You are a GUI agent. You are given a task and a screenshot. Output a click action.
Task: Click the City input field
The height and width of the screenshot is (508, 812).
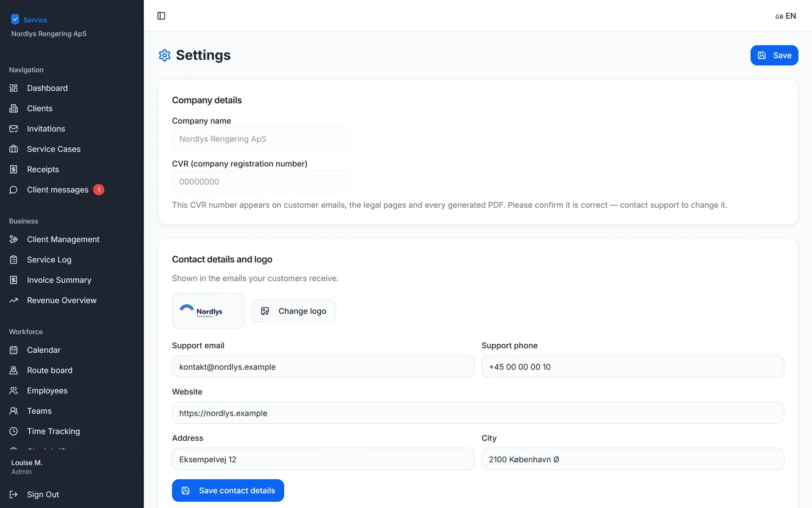point(633,459)
